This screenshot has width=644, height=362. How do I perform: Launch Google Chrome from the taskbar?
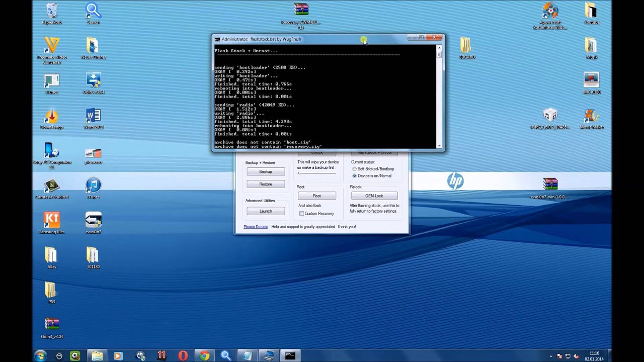204,355
